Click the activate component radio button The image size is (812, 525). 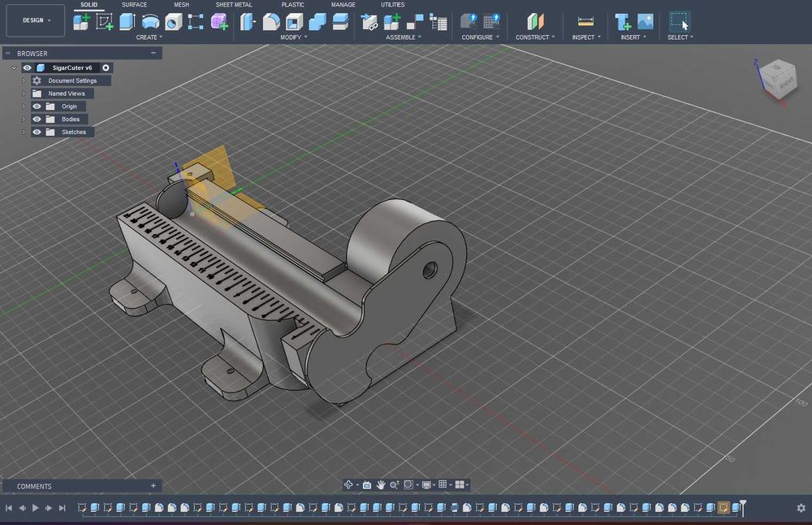click(x=106, y=68)
